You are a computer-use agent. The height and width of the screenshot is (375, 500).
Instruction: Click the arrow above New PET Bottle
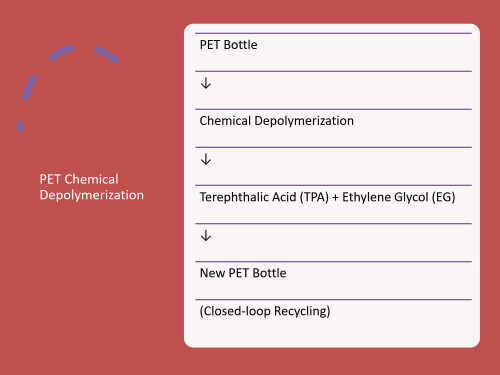pyautogui.click(x=206, y=235)
